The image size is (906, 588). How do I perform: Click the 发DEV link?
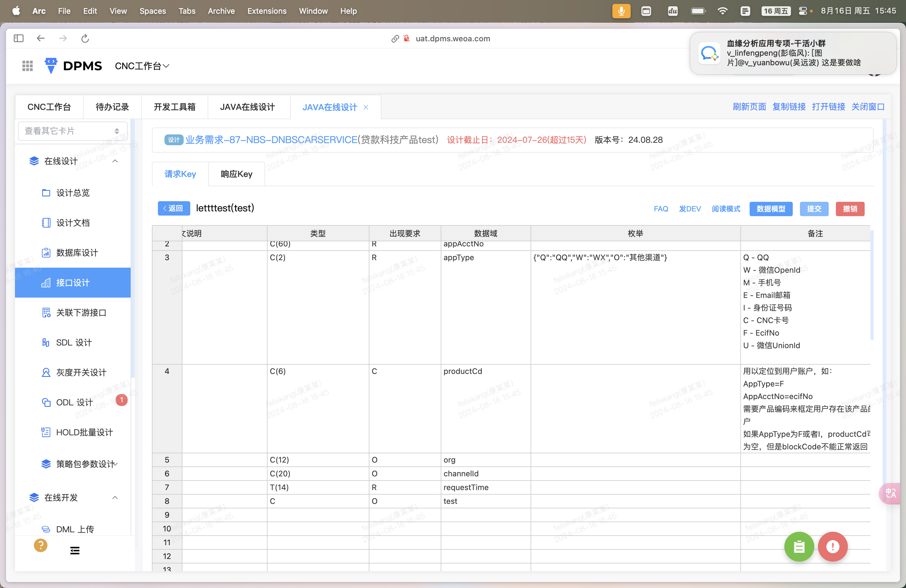[x=690, y=209]
